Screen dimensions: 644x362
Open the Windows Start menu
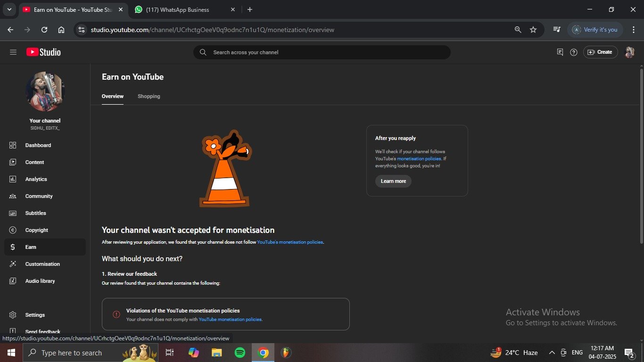[x=11, y=353]
